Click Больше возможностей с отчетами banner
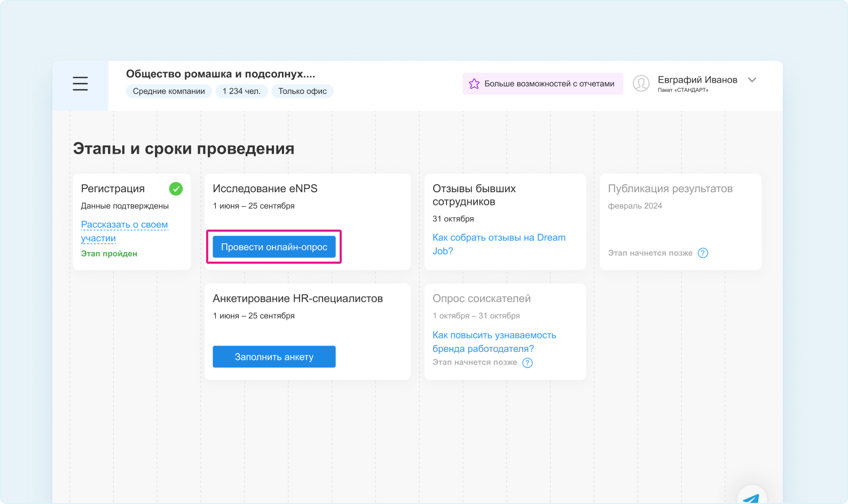The image size is (848, 504). coord(543,84)
